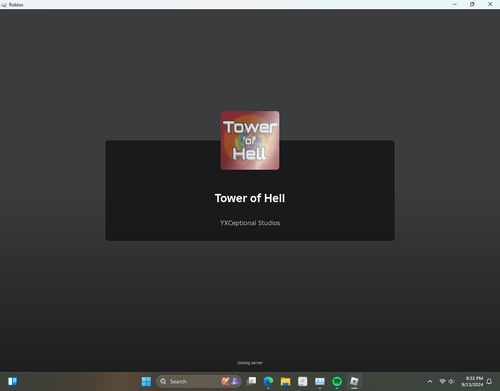The image size is (500, 391).
Task: Minimize the Roblox window
Action: pyautogui.click(x=455, y=4)
